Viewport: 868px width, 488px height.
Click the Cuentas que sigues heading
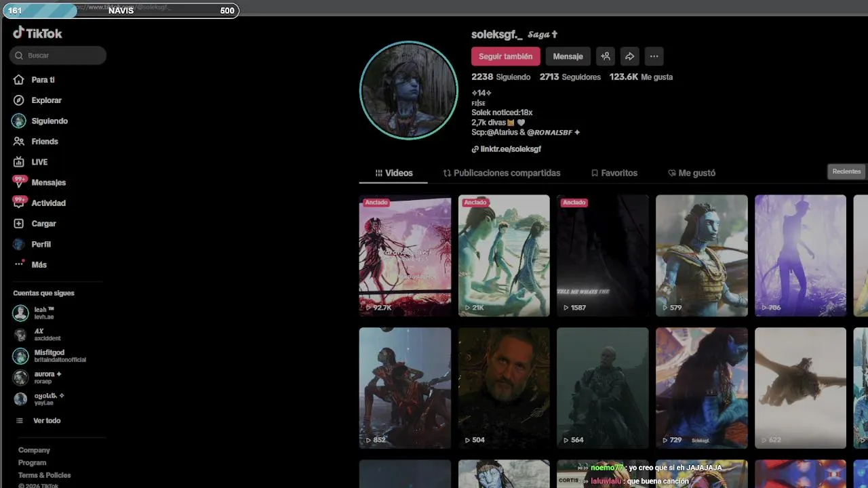click(43, 293)
